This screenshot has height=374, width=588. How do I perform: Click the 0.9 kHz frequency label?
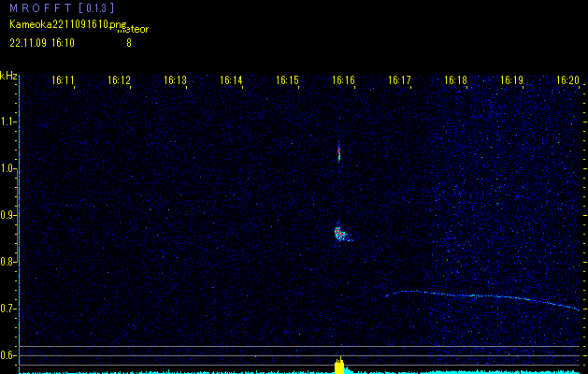pyautogui.click(x=8, y=215)
